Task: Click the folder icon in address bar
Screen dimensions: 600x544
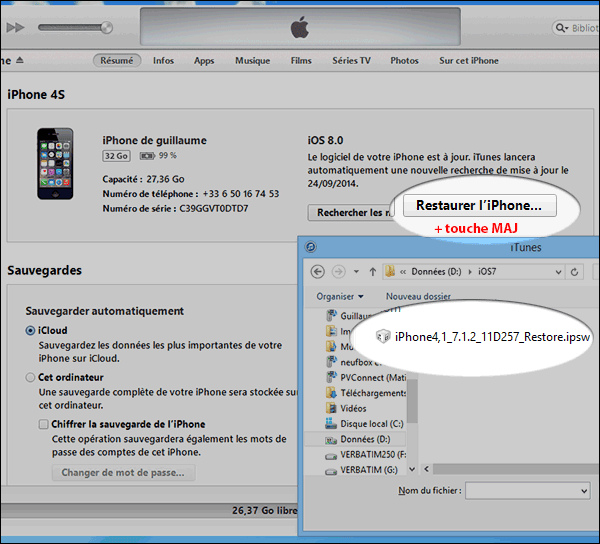Action: 390,271
